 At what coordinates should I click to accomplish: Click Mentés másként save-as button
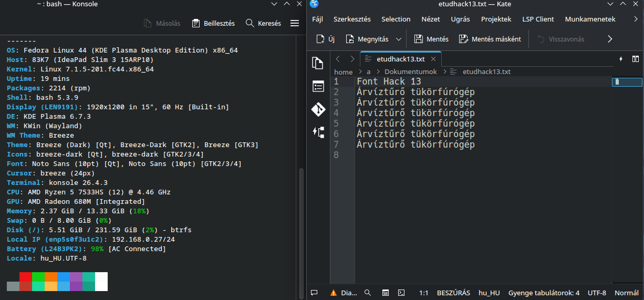[490, 39]
